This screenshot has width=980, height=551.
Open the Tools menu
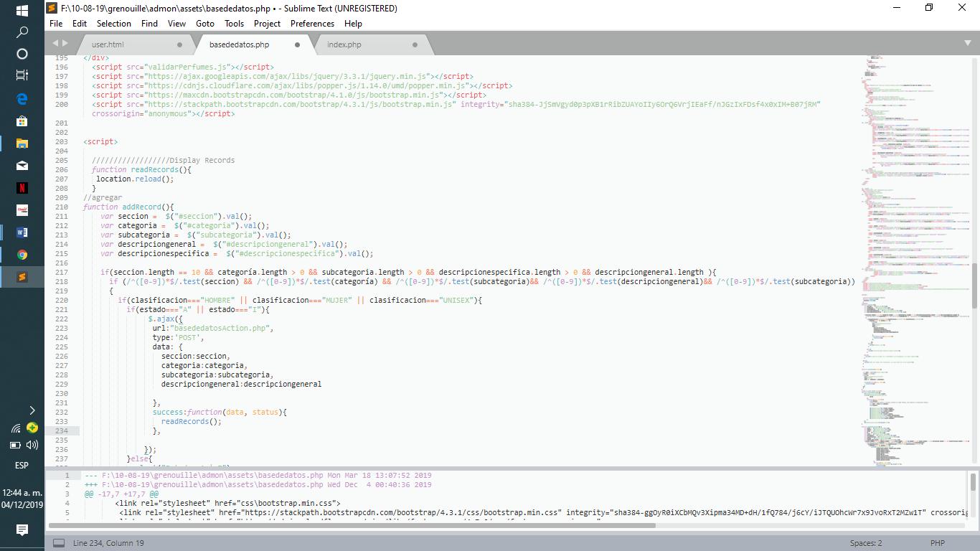(x=234, y=23)
